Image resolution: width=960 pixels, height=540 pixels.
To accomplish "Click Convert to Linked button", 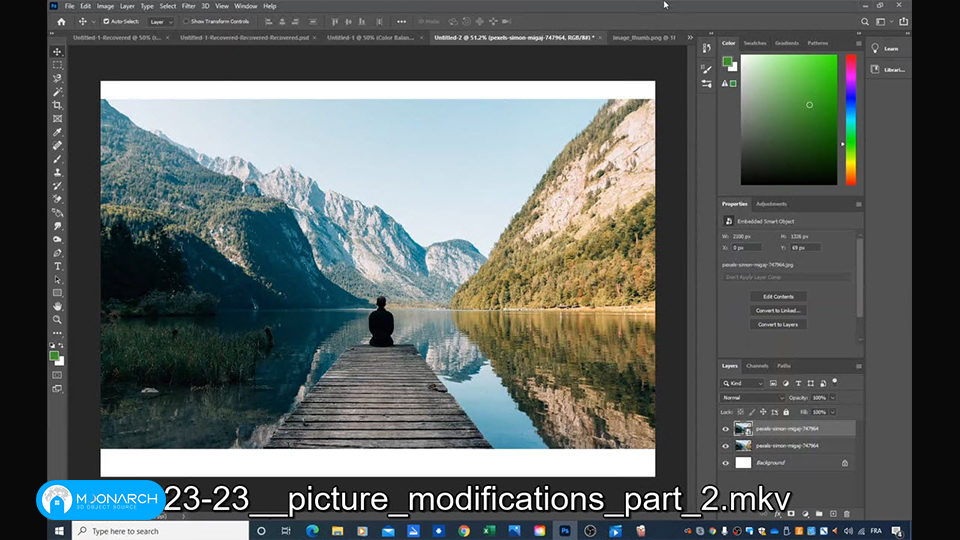I will (x=778, y=311).
